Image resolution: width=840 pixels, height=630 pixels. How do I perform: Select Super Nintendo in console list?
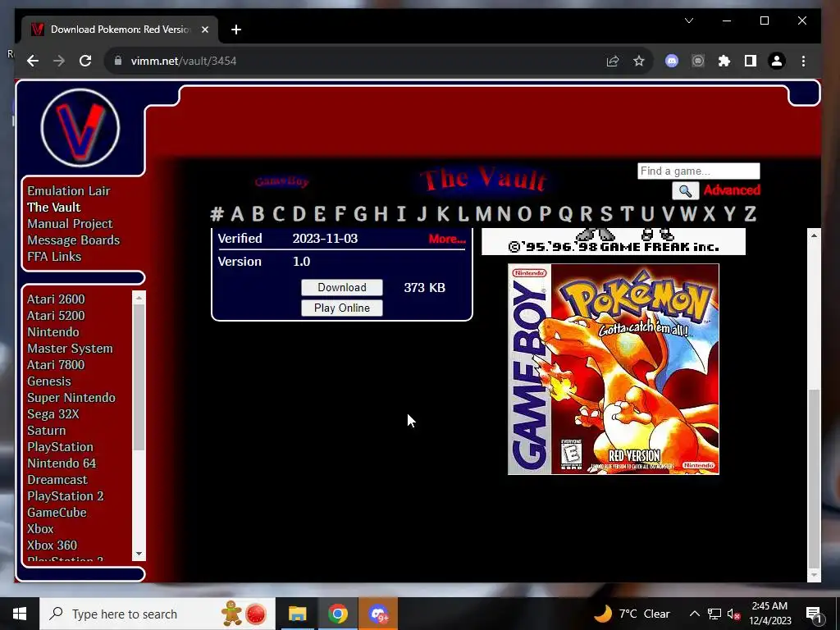pos(71,398)
